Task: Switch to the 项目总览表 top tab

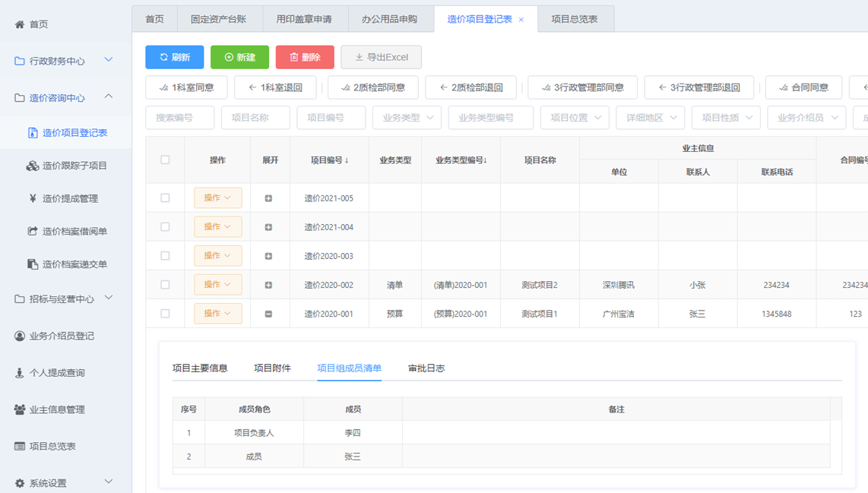Action: point(575,19)
